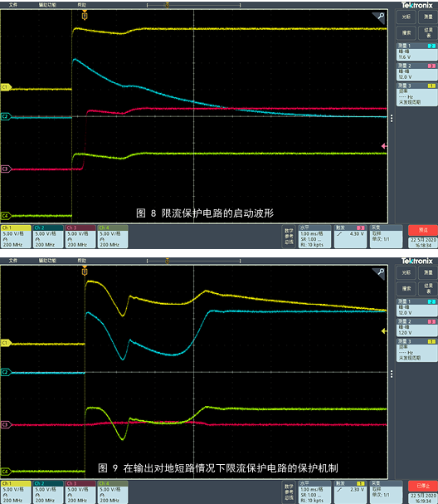Expand the 测量 2 badge showing 1.20 V

point(416,327)
